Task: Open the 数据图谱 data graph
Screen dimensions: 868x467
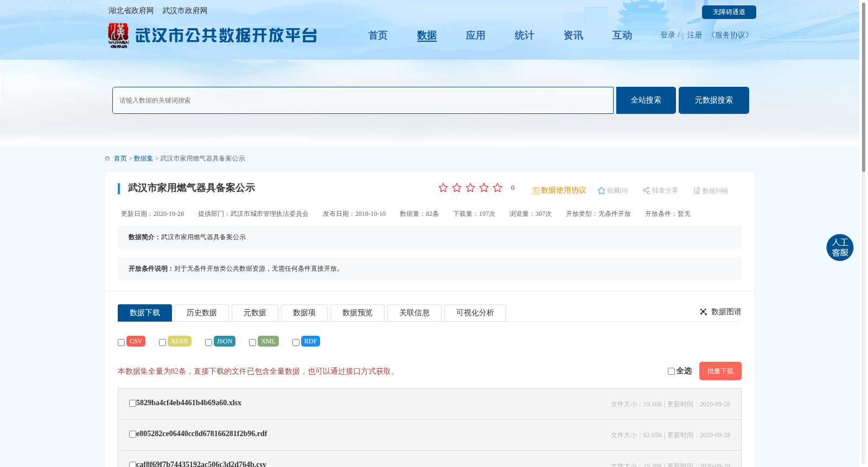Action: click(720, 312)
